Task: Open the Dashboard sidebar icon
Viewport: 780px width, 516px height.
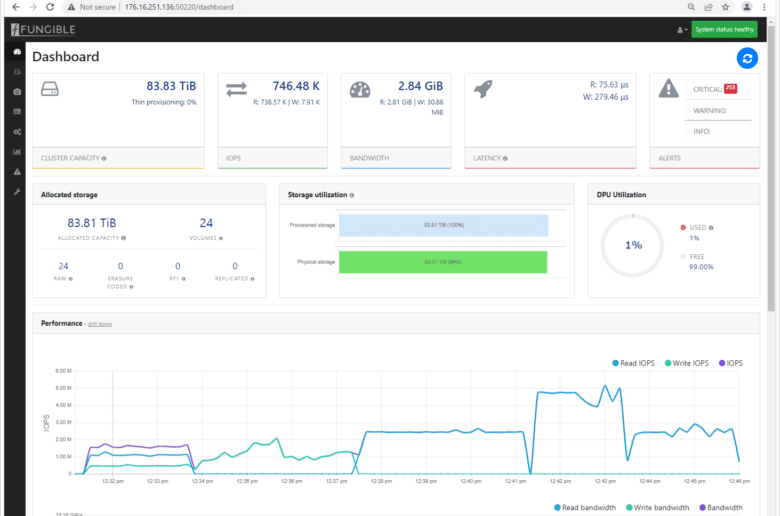Action: pos(17,52)
